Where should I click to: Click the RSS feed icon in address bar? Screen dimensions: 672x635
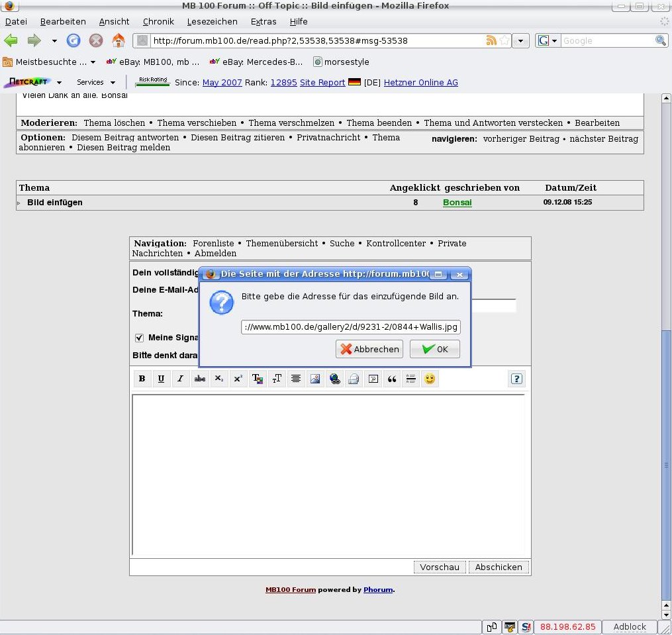tap(491, 40)
